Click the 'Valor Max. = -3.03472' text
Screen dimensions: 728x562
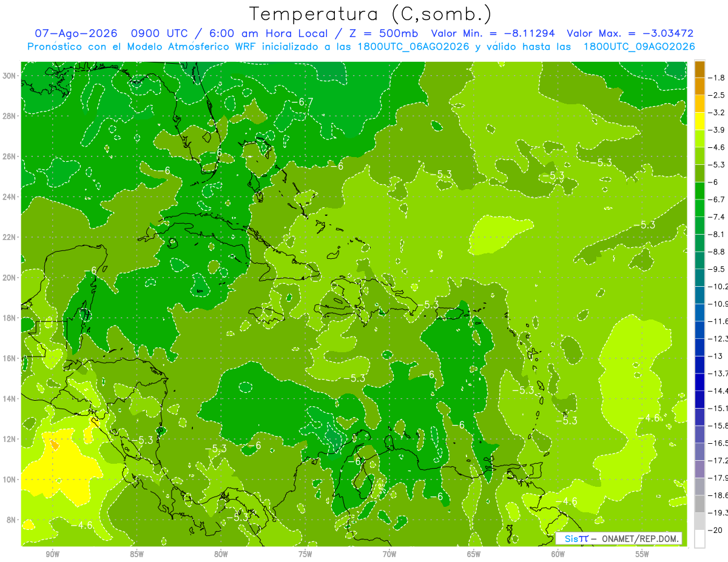[x=630, y=33]
